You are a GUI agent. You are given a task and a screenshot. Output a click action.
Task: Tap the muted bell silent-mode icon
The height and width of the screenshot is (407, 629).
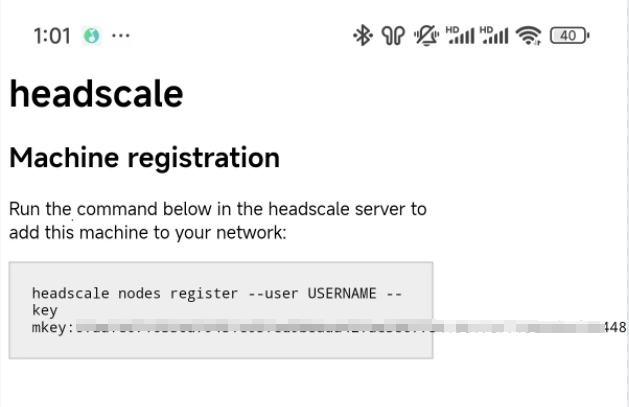pos(426,35)
